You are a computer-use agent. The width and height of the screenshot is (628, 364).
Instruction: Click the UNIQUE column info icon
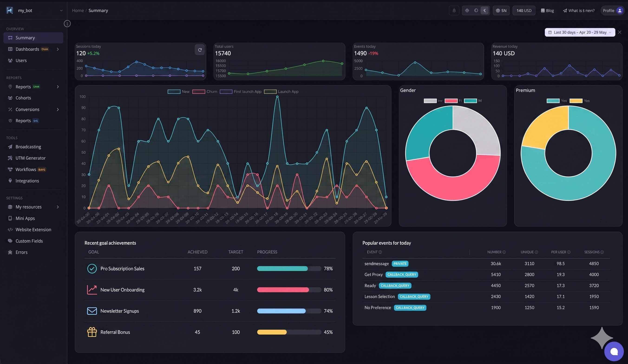tap(536, 252)
